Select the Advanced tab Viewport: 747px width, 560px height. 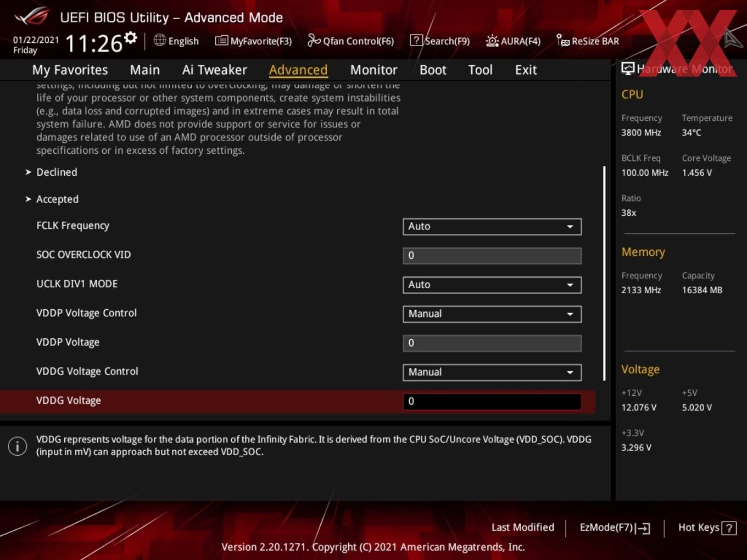point(298,70)
